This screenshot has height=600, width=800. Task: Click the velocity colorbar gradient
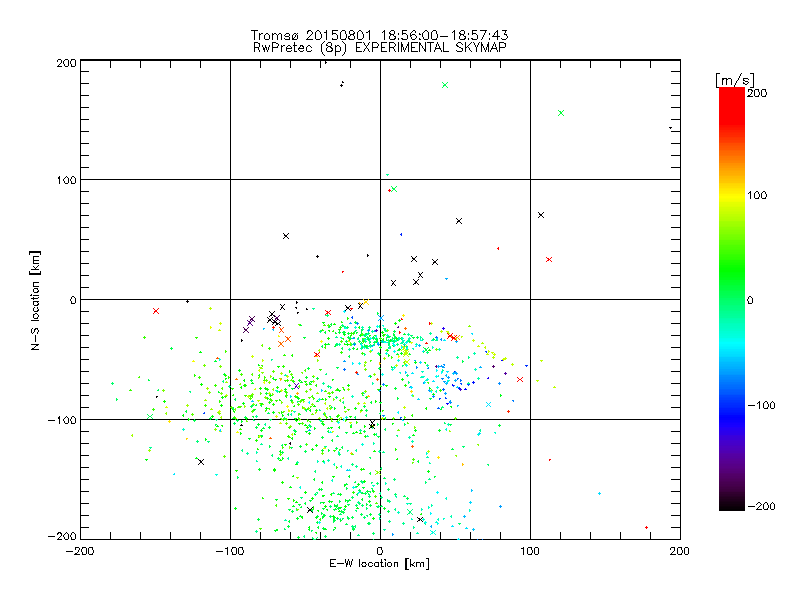coord(732,299)
